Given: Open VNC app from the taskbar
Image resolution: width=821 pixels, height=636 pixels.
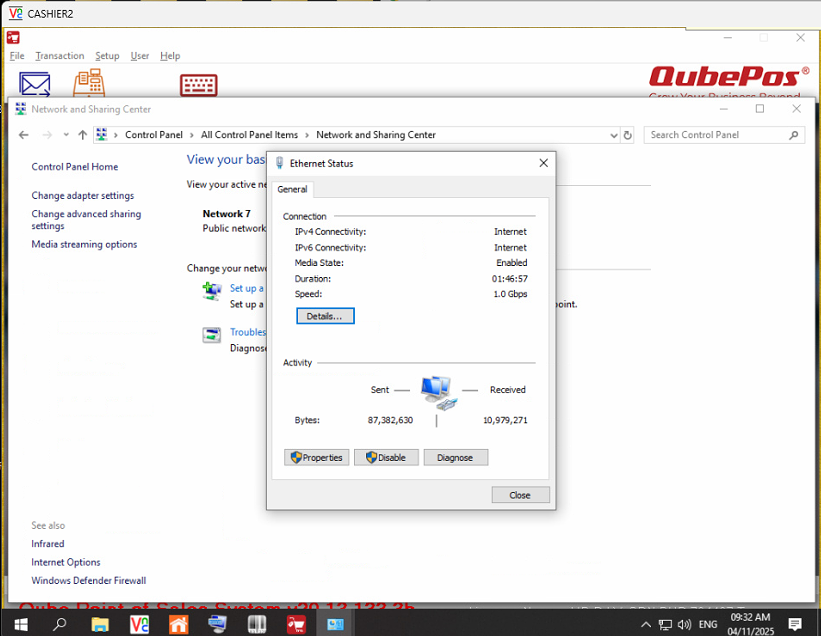Looking at the screenshot, I should click(x=139, y=624).
